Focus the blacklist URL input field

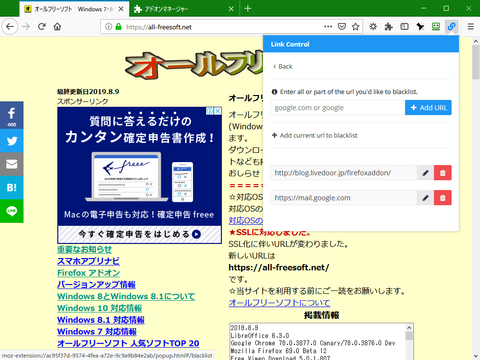338,108
